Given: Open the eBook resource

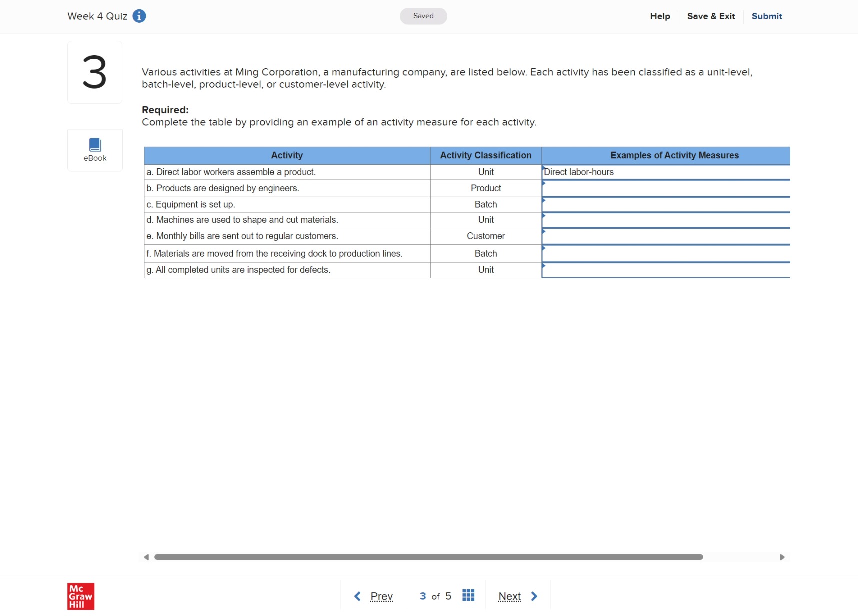Looking at the screenshot, I should (95, 149).
